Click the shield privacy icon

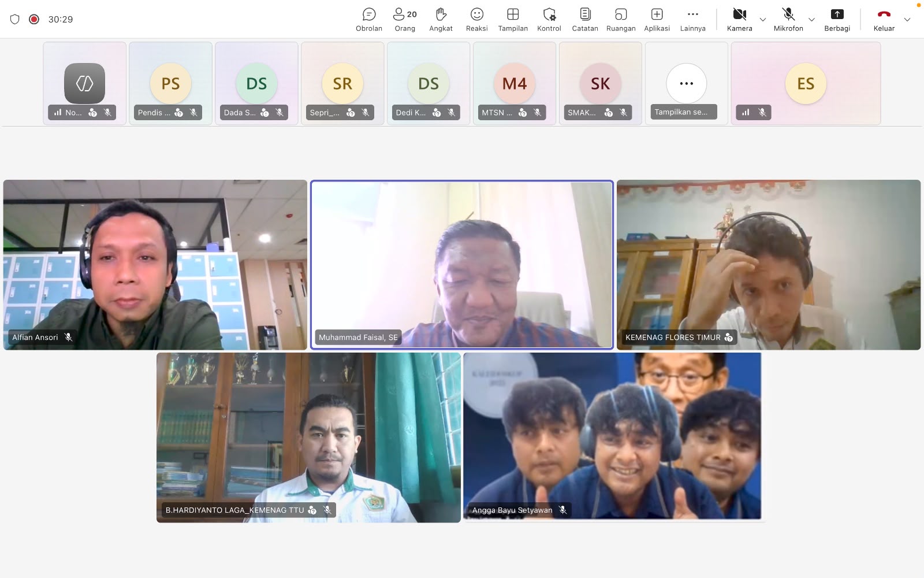[15, 19]
